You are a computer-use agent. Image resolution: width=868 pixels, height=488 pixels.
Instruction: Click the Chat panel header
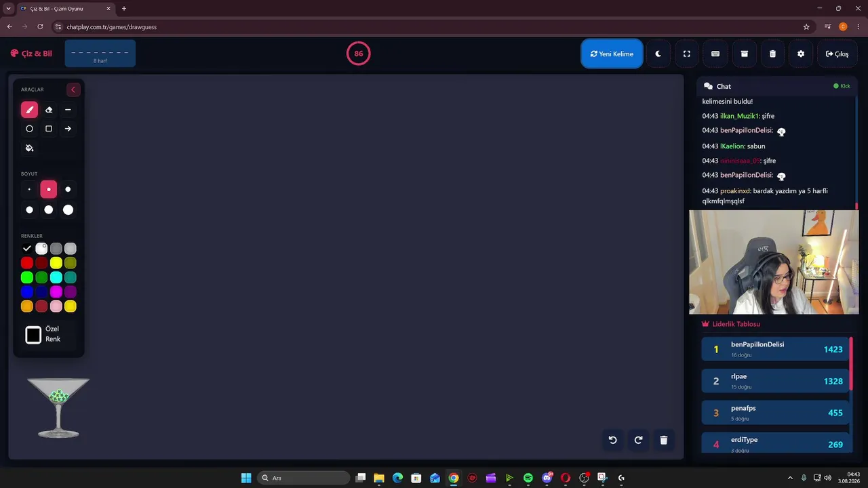coord(777,86)
